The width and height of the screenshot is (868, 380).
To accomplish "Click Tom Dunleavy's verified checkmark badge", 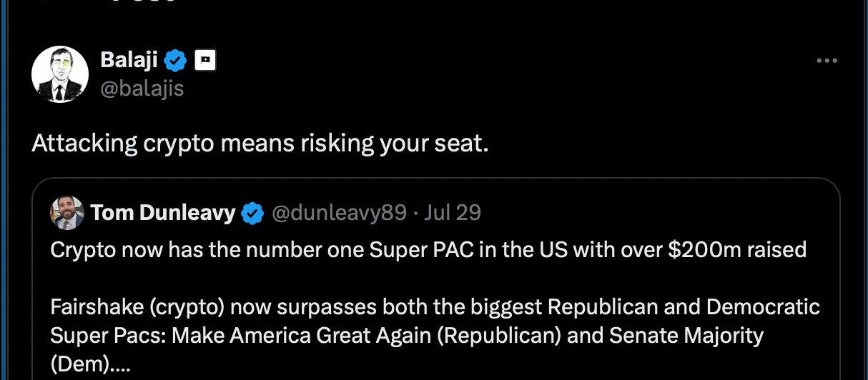I will click(252, 213).
